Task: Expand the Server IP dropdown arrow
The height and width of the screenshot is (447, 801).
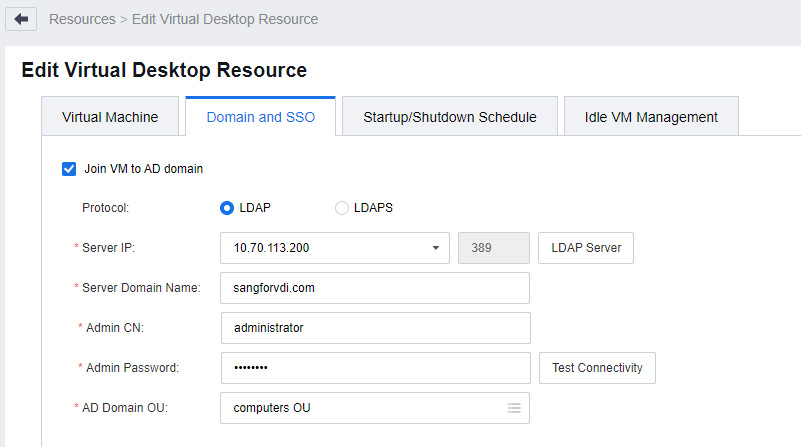Action: [436, 248]
